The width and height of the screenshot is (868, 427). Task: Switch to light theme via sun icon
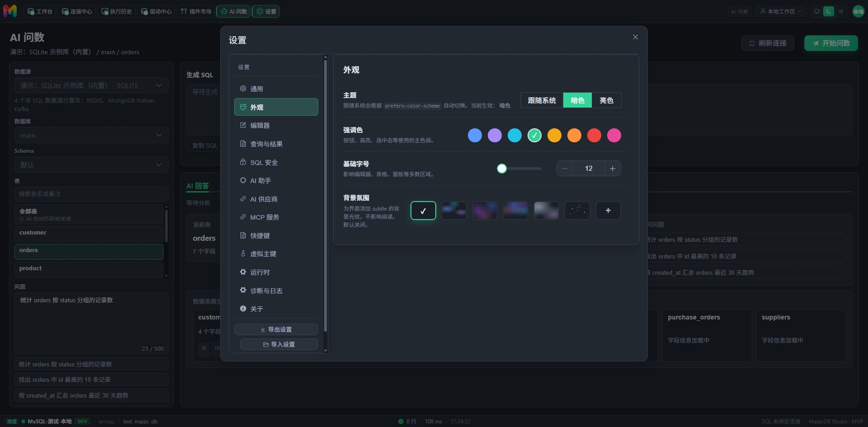click(841, 11)
